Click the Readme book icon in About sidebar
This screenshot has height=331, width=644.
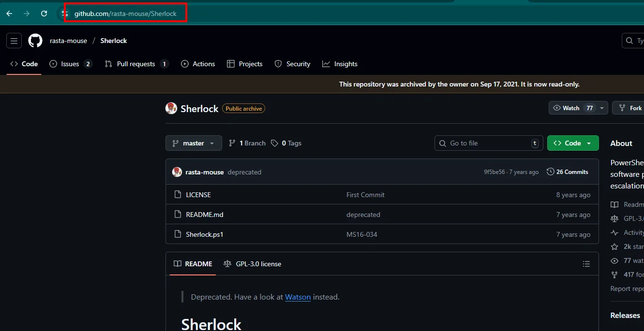614,204
